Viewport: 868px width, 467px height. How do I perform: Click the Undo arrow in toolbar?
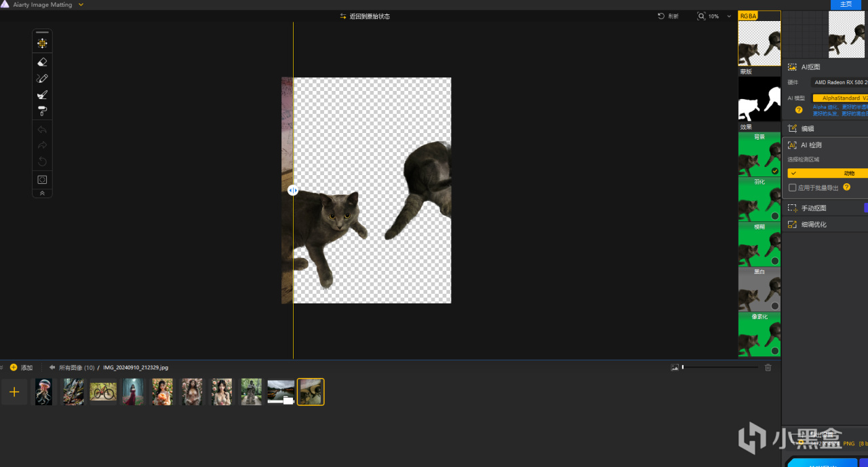(42, 130)
